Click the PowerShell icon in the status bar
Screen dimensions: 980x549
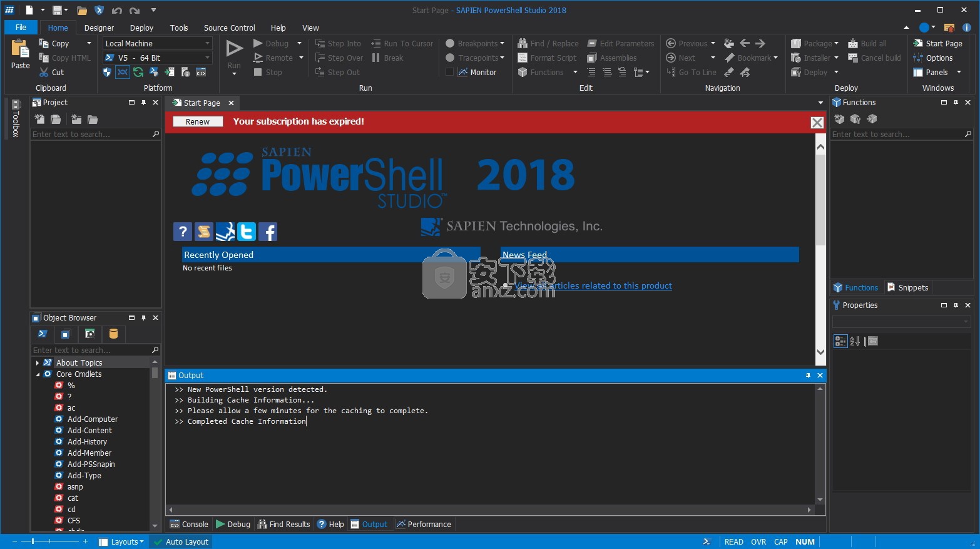[707, 541]
